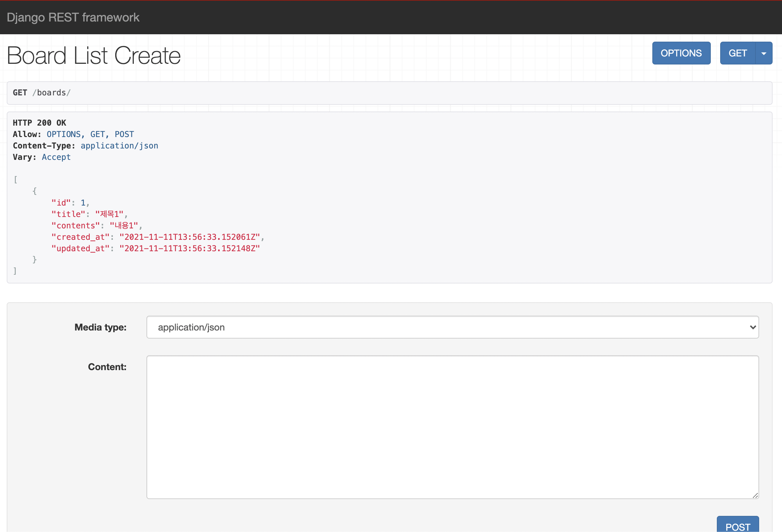Focus the Content text area
This screenshot has height=532, width=782.
click(452, 427)
